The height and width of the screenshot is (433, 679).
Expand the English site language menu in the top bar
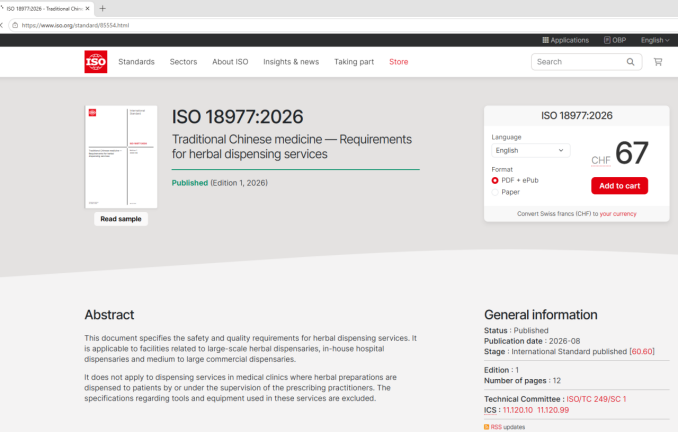point(655,40)
